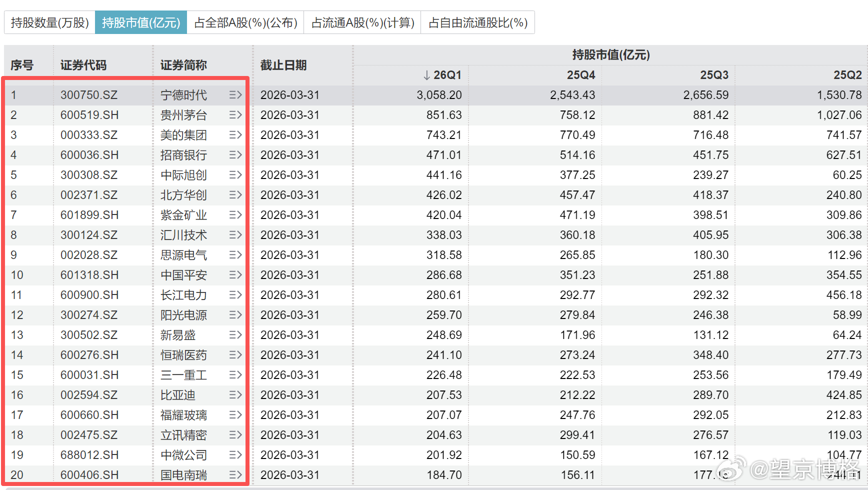Open detail icon beside 阳光电源
Viewport: 868px width, 490px height.
point(235,315)
